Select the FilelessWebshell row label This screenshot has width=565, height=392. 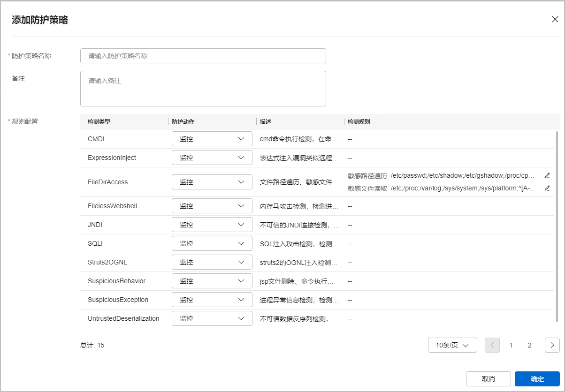[x=112, y=206]
